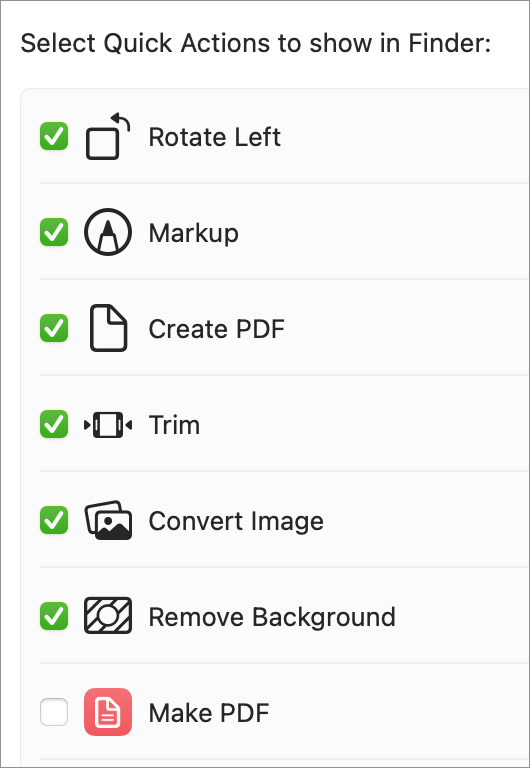Select the Remove Background label
The width and height of the screenshot is (530, 768).
point(272,617)
